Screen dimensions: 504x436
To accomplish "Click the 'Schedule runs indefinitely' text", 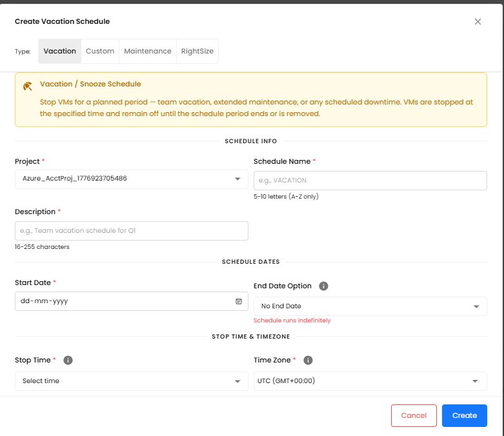I will click(x=292, y=321).
